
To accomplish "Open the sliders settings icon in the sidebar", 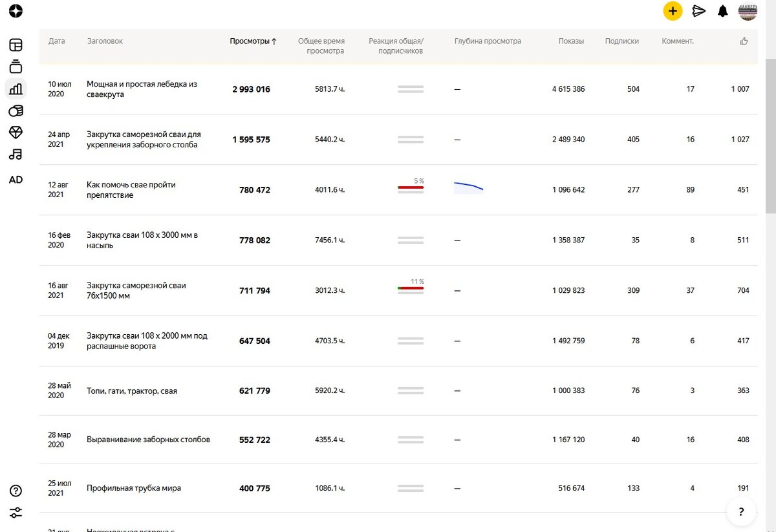I will click(16, 513).
